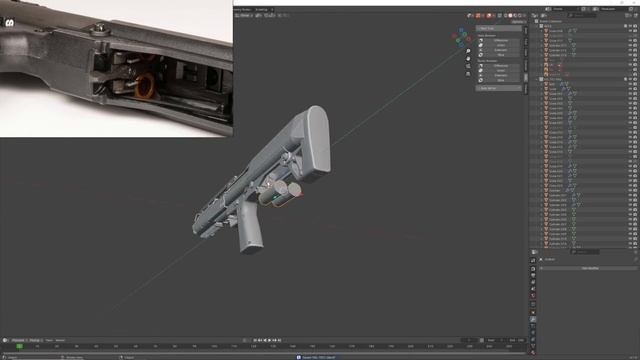
Task: Click the pan view hand gizmo
Action: coord(468,58)
